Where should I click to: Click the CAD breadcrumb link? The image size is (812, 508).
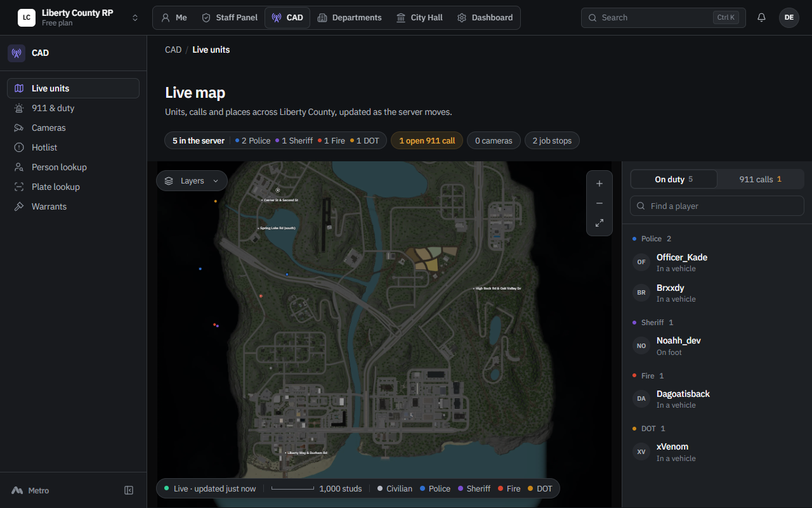click(173, 50)
